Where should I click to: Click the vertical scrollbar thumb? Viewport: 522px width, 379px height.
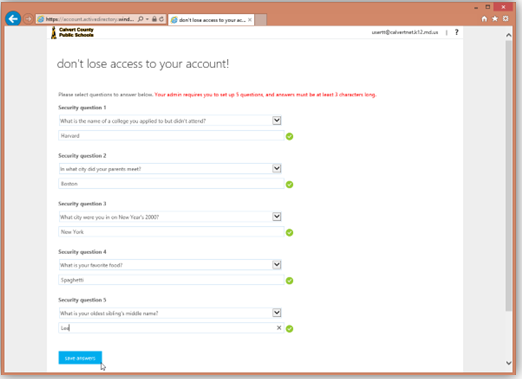(508, 176)
